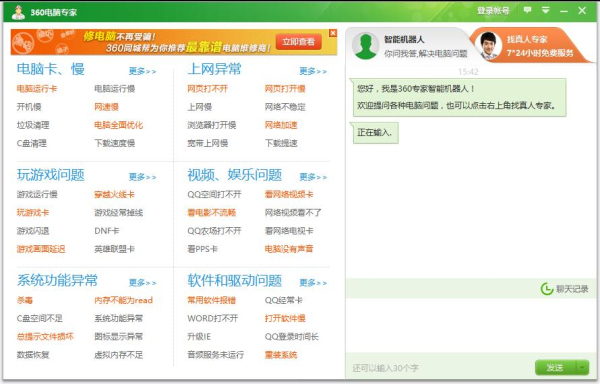Select the 电脑运行慢 problem link
Screen dimensions: 600x384
pos(114,89)
